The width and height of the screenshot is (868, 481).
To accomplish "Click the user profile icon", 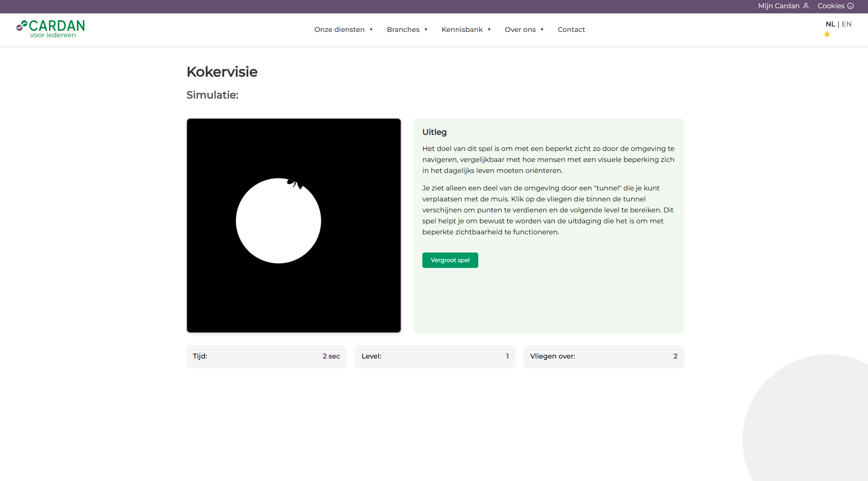I will 806,6.
